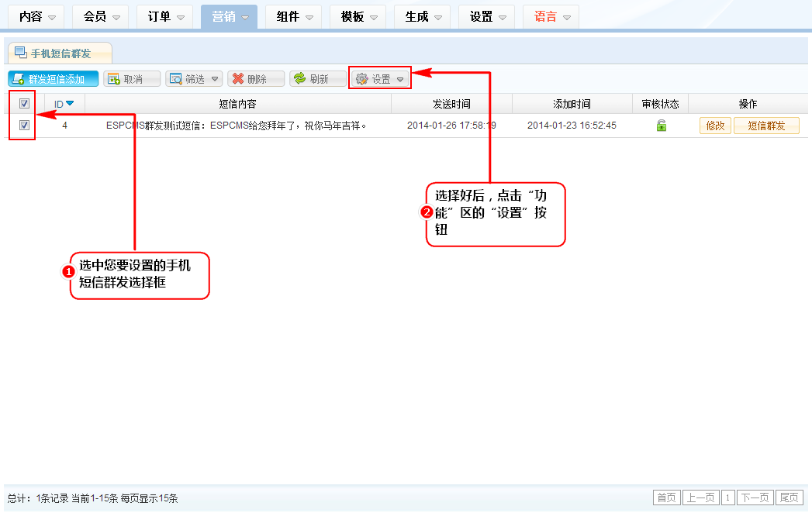The height and width of the screenshot is (513, 812).
Task: Click the 筛选 filter magnifier icon
Action: (x=175, y=79)
